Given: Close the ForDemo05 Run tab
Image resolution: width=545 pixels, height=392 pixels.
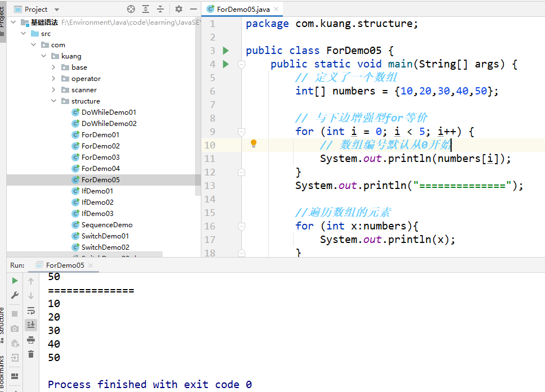Looking at the screenshot, I should (x=91, y=265).
